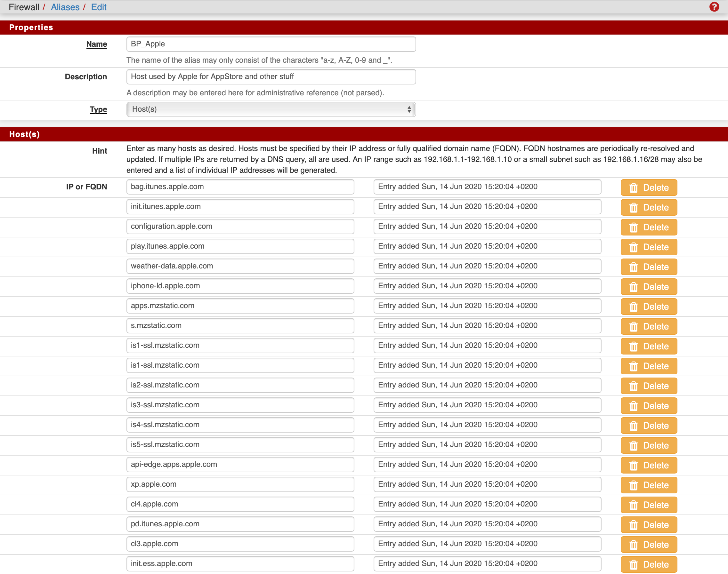
Task: Edit the is5-ssl.mzstatic.com host field
Action: (x=240, y=445)
